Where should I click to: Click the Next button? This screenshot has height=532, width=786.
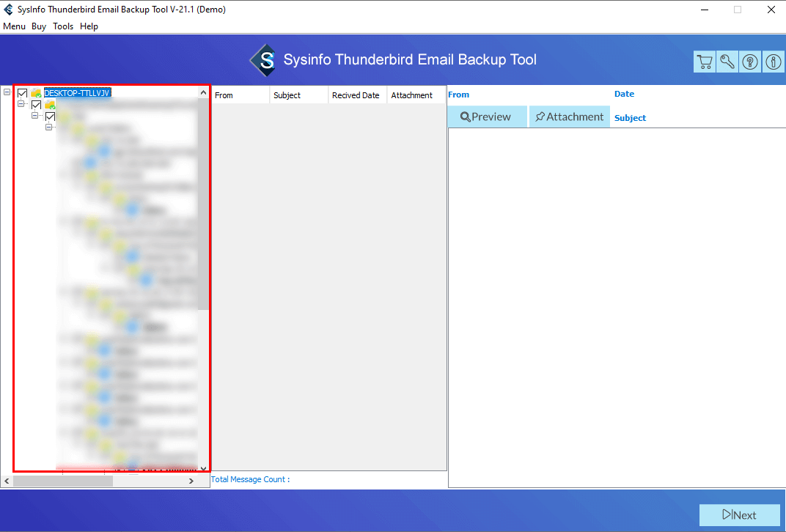pyautogui.click(x=739, y=515)
